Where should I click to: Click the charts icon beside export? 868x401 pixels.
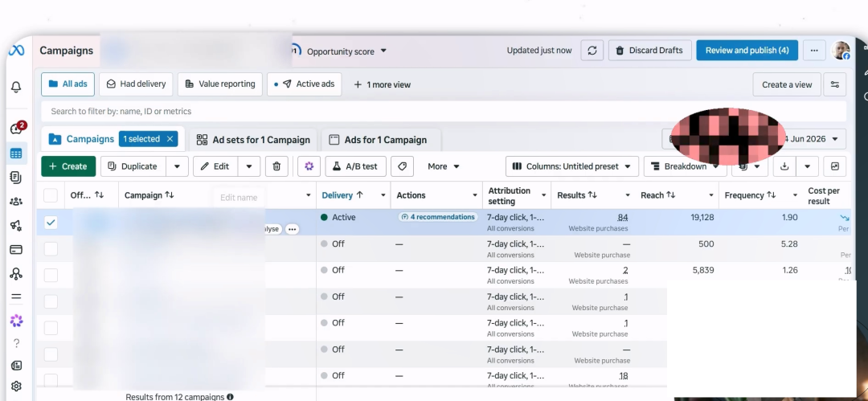(835, 166)
